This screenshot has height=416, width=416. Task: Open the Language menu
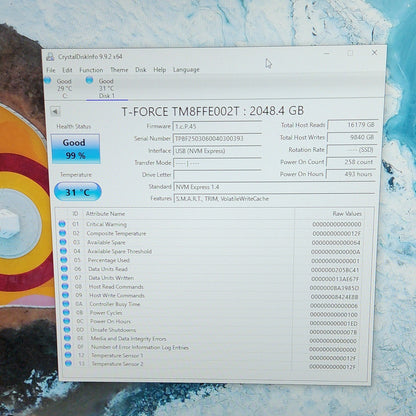click(x=186, y=70)
